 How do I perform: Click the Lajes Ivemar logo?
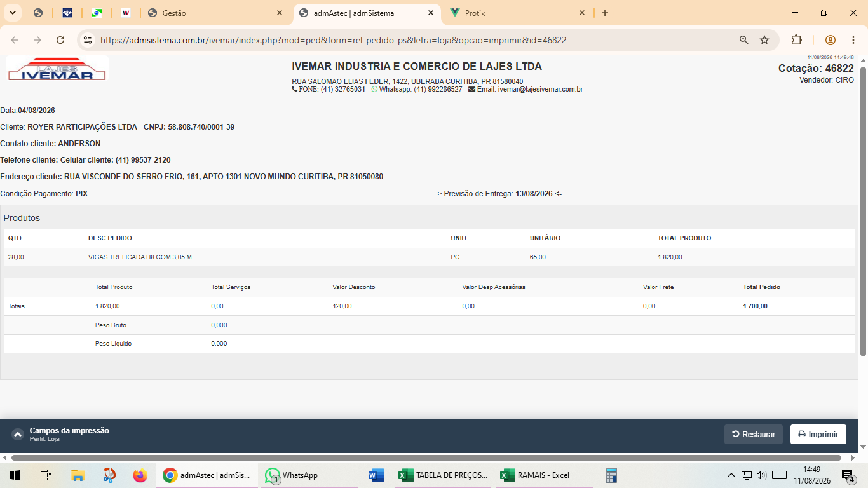click(x=57, y=69)
